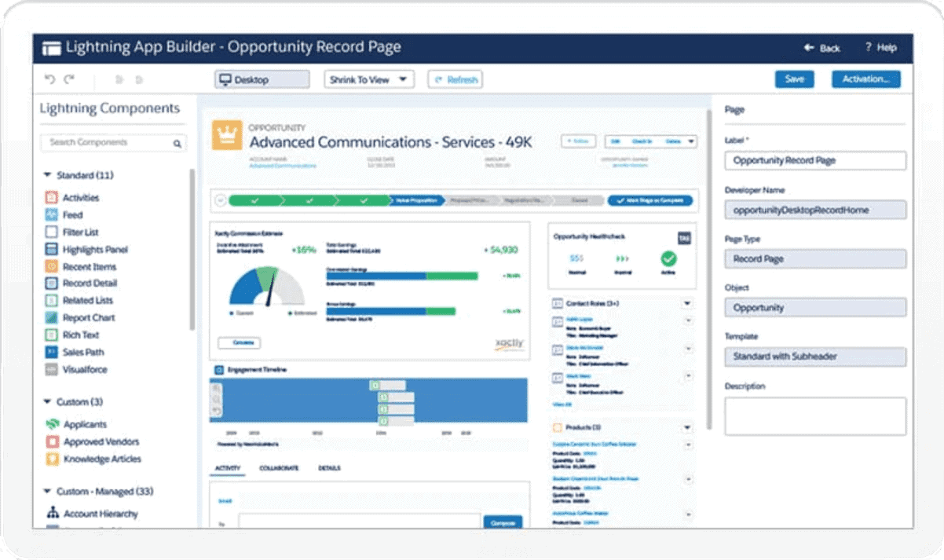Screen dimensions: 944x560
Task: Collapse the sales path toggle circle
Action: [221, 200]
